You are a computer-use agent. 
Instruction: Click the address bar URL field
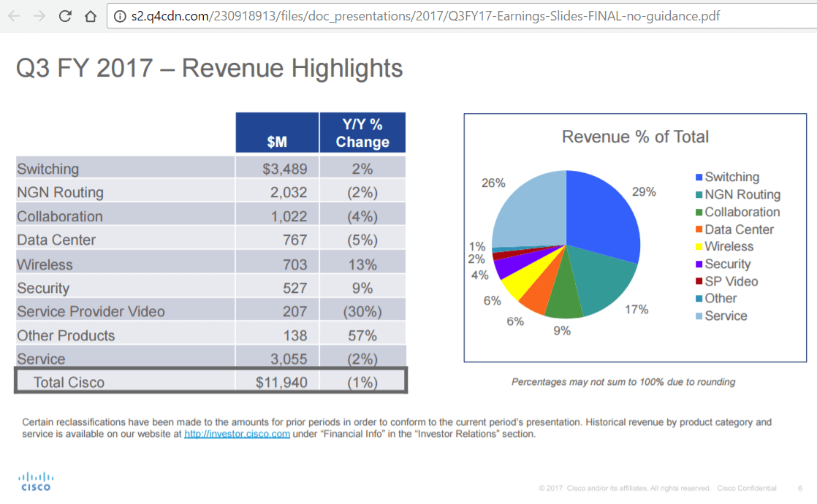click(424, 15)
